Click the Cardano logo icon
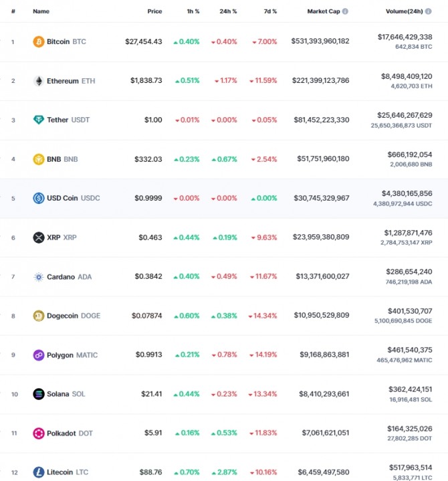Screen dimensions: 448x481 pos(39,277)
